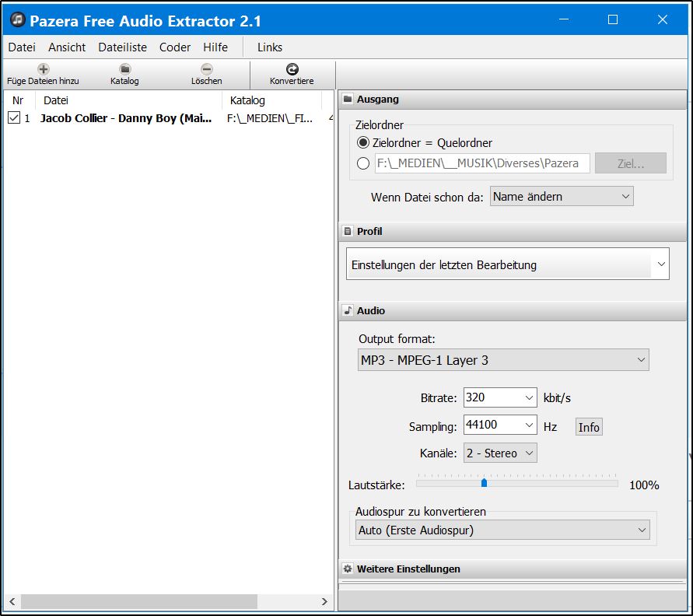Viewport: 693px width, 616px height.
Task: Click the Ausgang section folder icon
Action: pyautogui.click(x=348, y=100)
